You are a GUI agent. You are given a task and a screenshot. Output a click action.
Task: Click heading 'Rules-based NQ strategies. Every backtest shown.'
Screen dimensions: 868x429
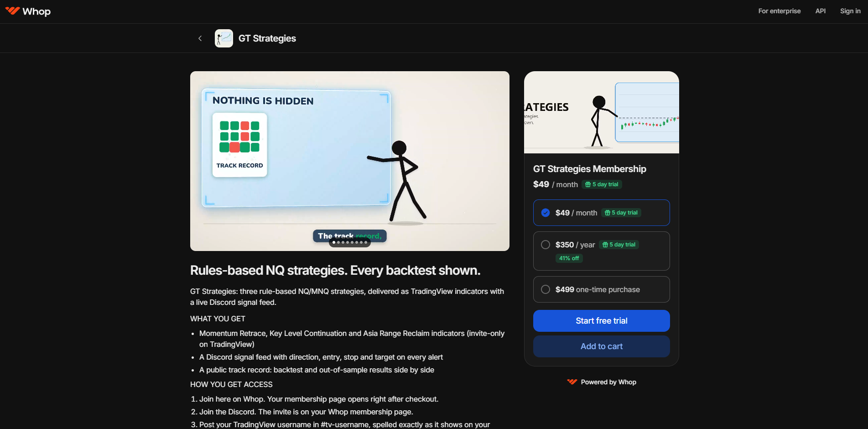click(x=335, y=270)
